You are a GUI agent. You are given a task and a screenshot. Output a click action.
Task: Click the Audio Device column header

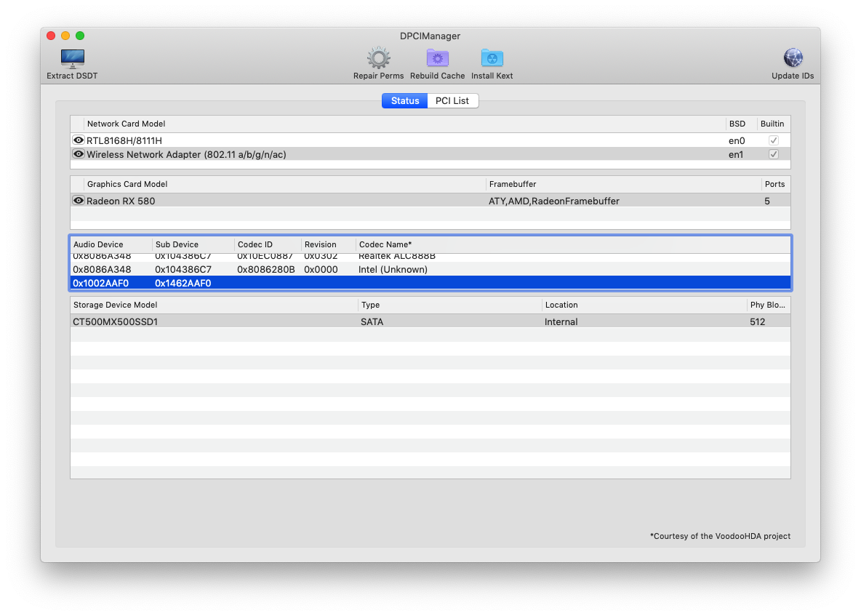pos(111,244)
